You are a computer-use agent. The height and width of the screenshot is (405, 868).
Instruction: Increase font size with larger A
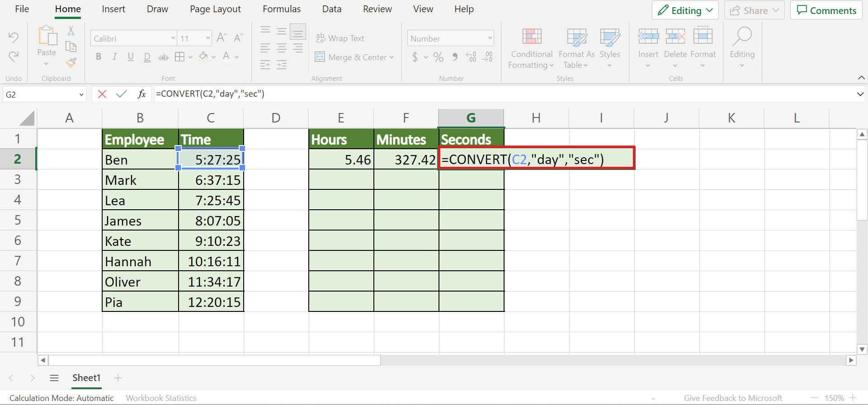click(x=222, y=38)
